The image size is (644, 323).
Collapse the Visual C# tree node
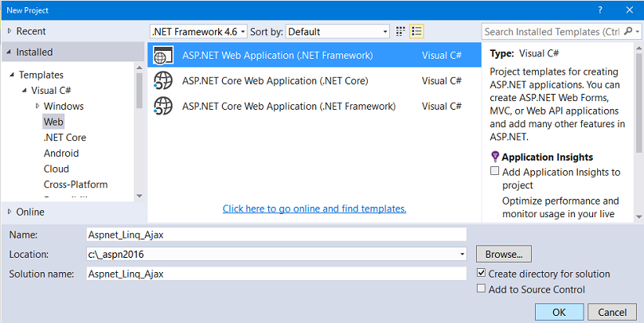pos(24,90)
